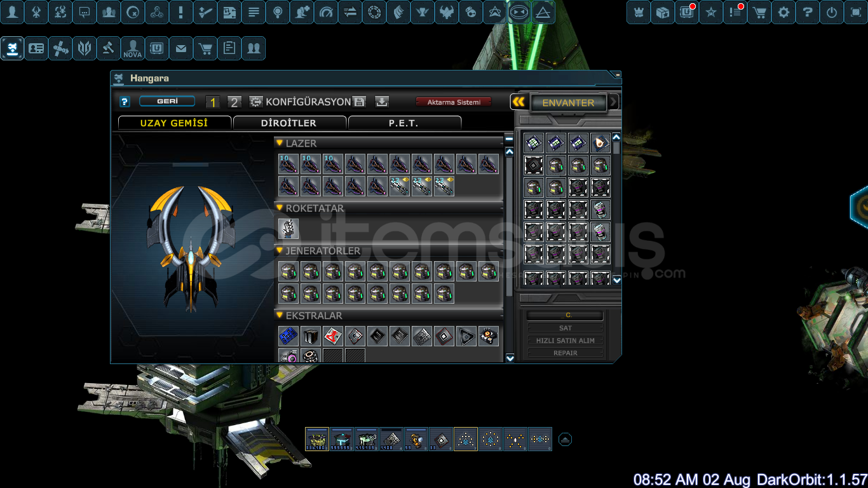This screenshot has height=488, width=868.
Task: Open the shop cart icon at top right
Action: pyautogui.click(x=759, y=12)
